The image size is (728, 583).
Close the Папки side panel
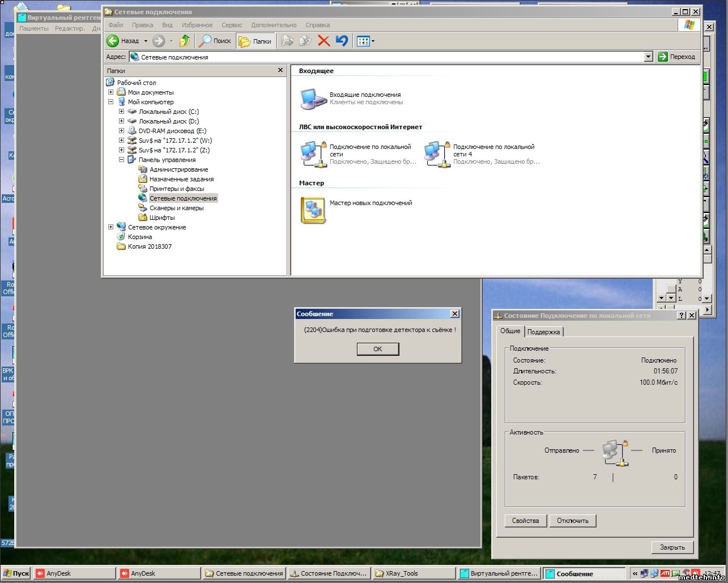click(280, 70)
